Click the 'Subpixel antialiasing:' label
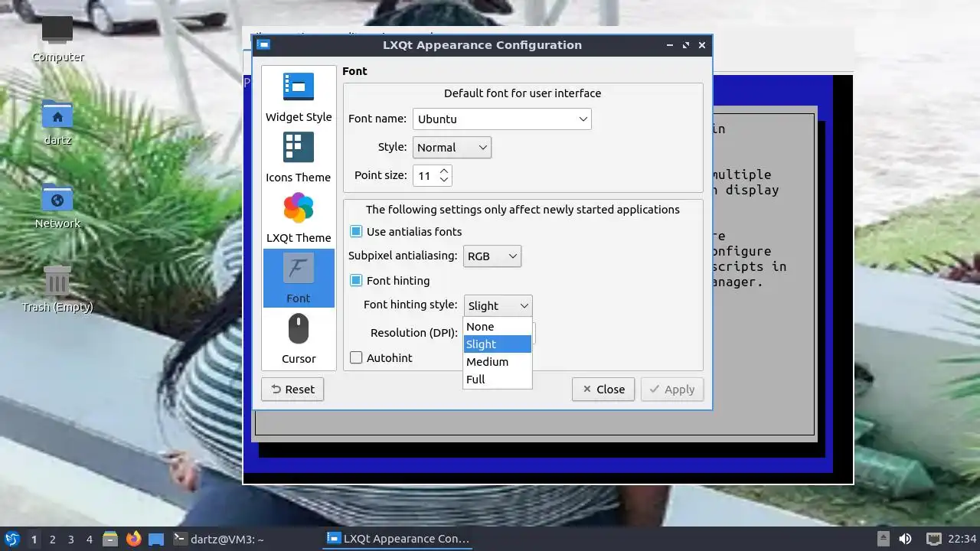The width and height of the screenshot is (980, 551). tap(403, 256)
